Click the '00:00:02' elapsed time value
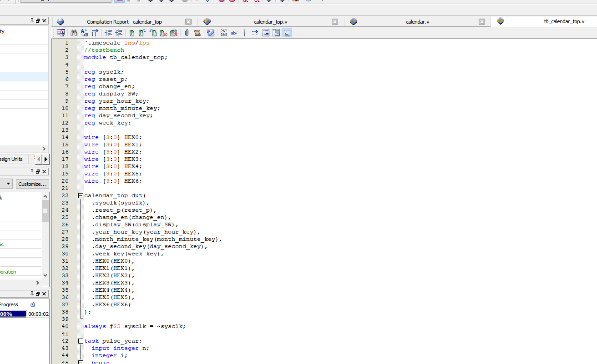 [38, 314]
